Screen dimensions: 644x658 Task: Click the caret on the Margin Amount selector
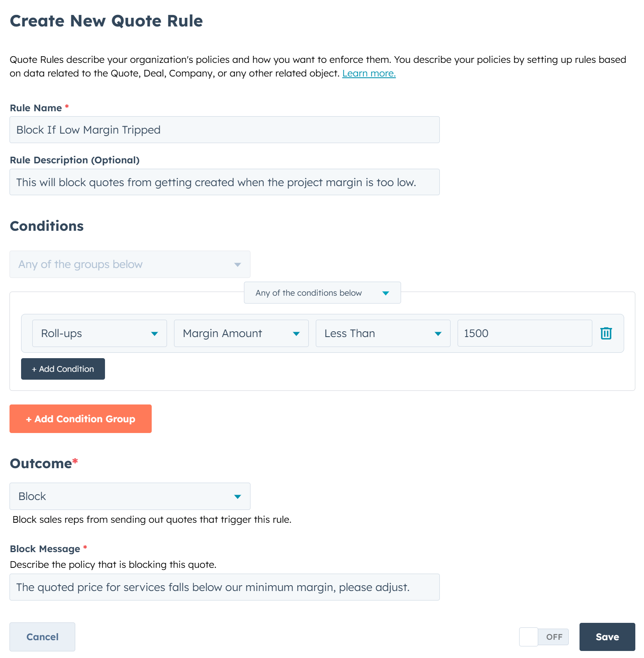point(296,333)
